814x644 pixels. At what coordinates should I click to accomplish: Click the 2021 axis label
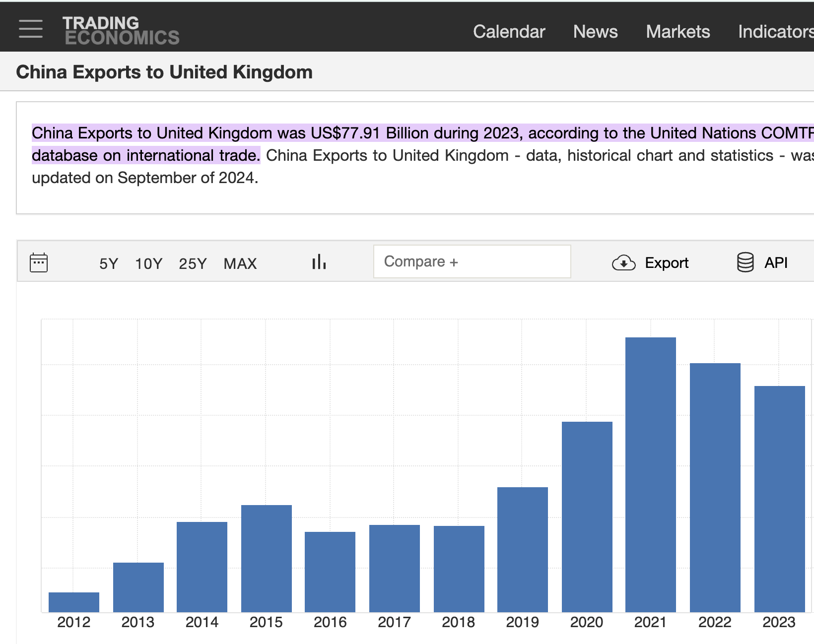(651, 622)
